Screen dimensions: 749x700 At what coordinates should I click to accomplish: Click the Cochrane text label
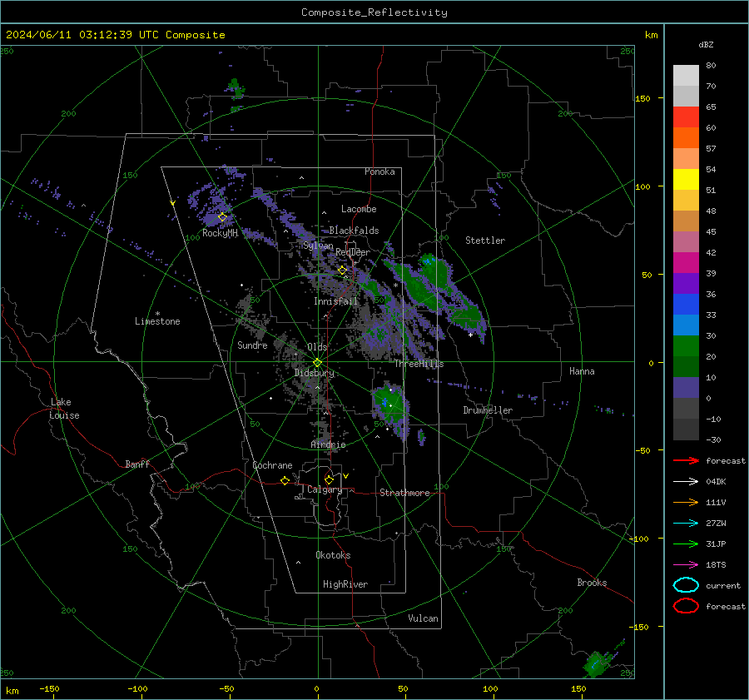click(272, 465)
